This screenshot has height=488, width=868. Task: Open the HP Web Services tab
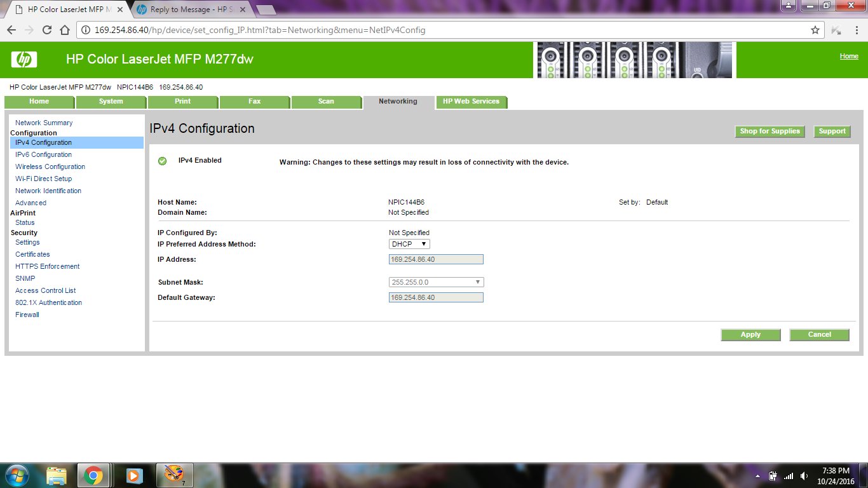(471, 102)
